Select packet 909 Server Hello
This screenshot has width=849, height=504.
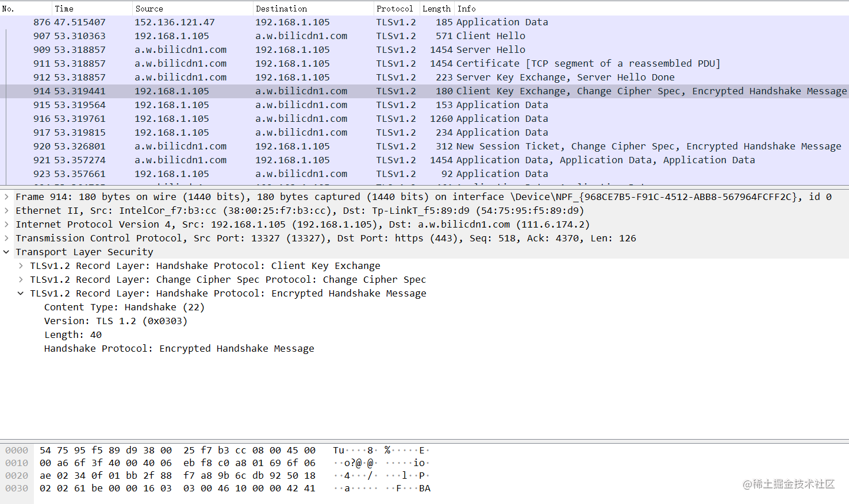(424, 49)
